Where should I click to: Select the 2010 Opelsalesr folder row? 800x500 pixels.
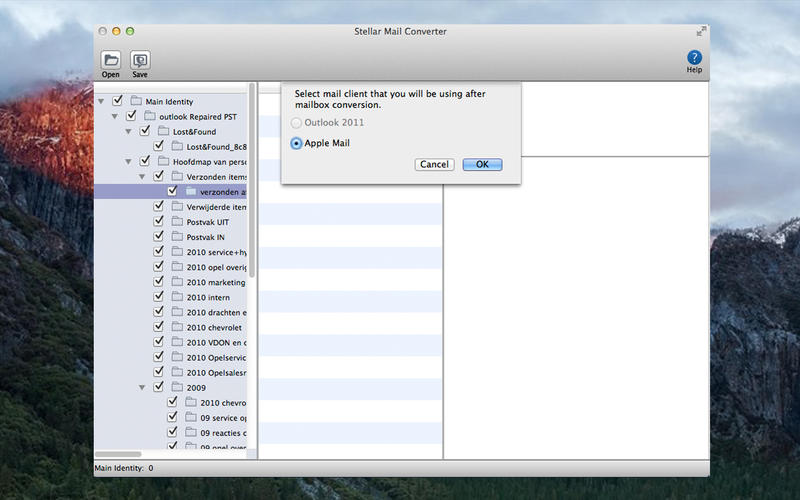[171, 372]
